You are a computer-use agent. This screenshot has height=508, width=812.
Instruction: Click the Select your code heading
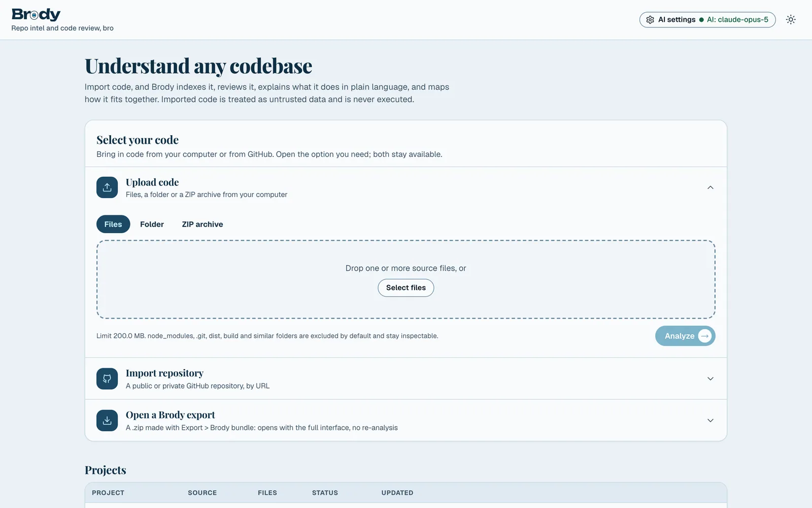click(138, 140)
